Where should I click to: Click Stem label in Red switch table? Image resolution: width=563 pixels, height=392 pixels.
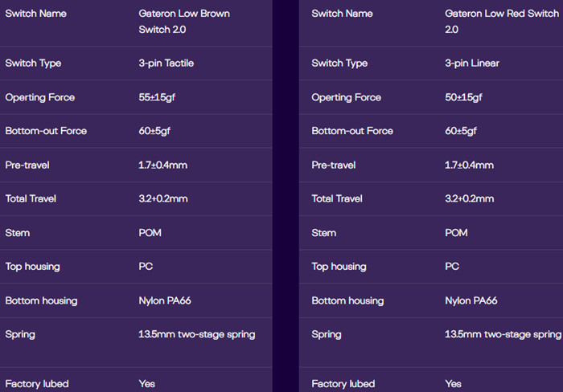(324, 233)
